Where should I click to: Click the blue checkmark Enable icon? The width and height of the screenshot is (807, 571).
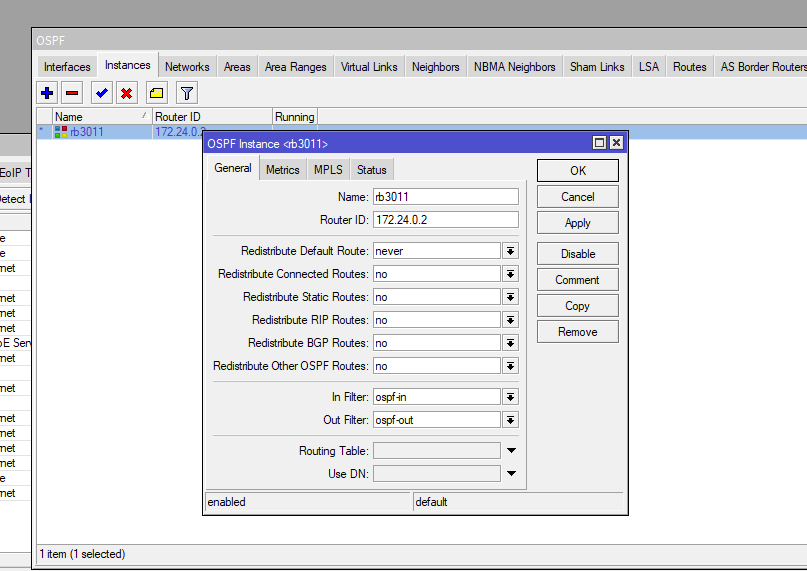tap(101, 93)
